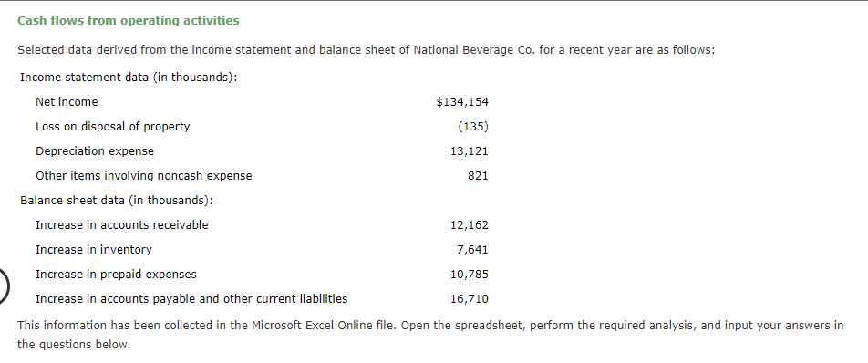The width and height of the screenshot is (868, 363).
Task: Click the 'Balance sheet data (in thousands):' label
Action: tap(117, 201)
